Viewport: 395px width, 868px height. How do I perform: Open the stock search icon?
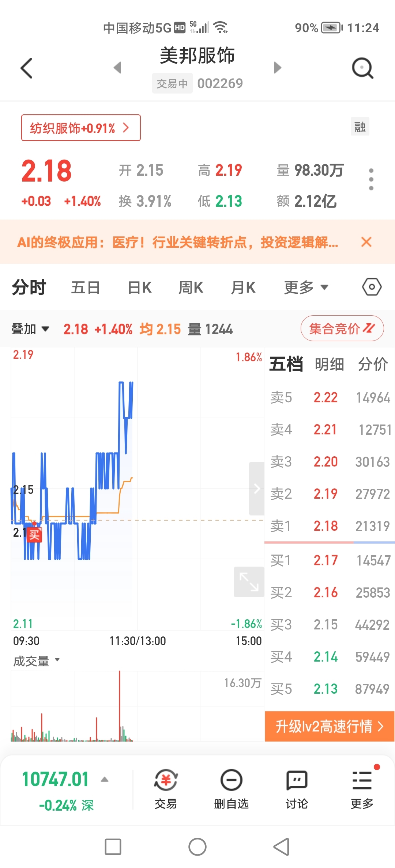[x=362, y=68]
